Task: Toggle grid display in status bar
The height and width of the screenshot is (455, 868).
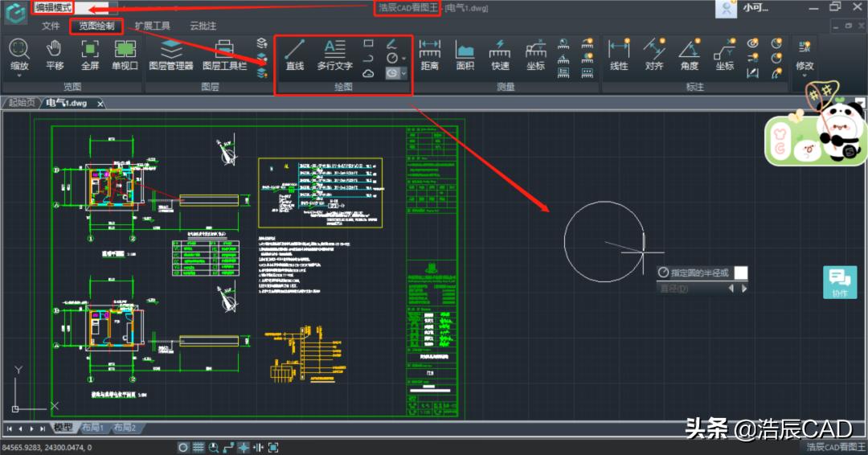Action: tap(199, 447)
